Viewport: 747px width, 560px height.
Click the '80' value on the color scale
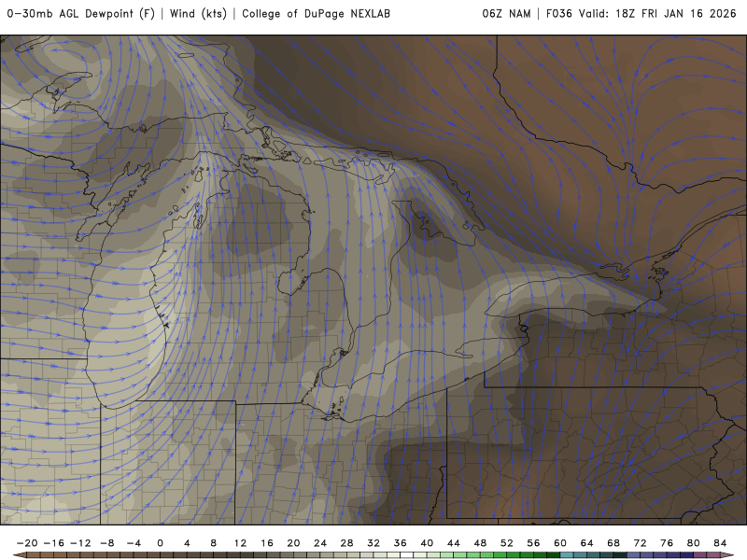[694, 543]
